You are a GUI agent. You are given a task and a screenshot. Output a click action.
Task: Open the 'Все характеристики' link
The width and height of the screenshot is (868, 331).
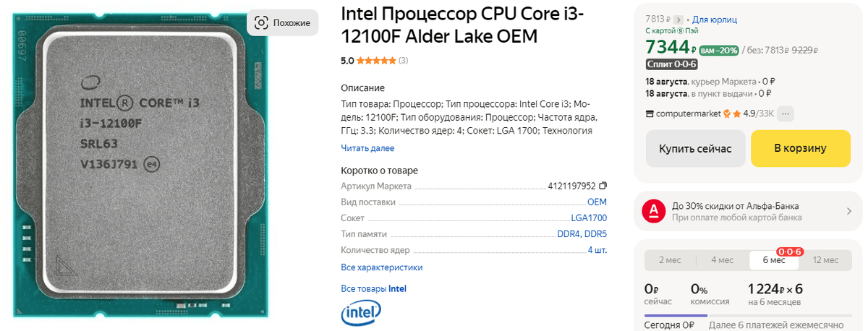pyautogui.click(x=381, y=267)
